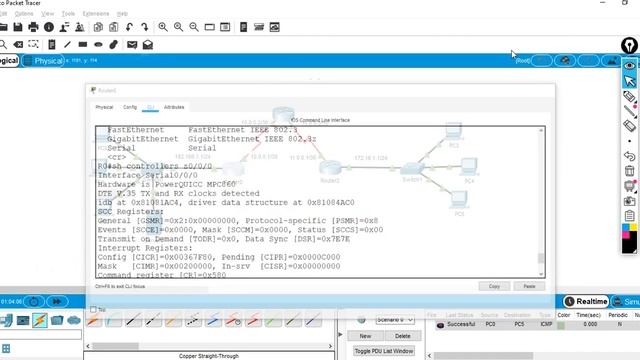Choose the dashed Copper Cross-Over cable
This screenshot has height=360, width=640.
tap(193, 320)
